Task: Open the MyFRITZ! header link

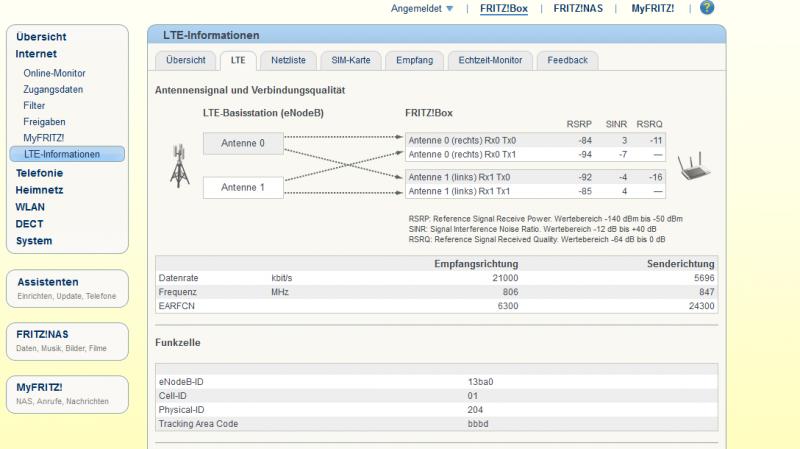Action: coord(653,9)
